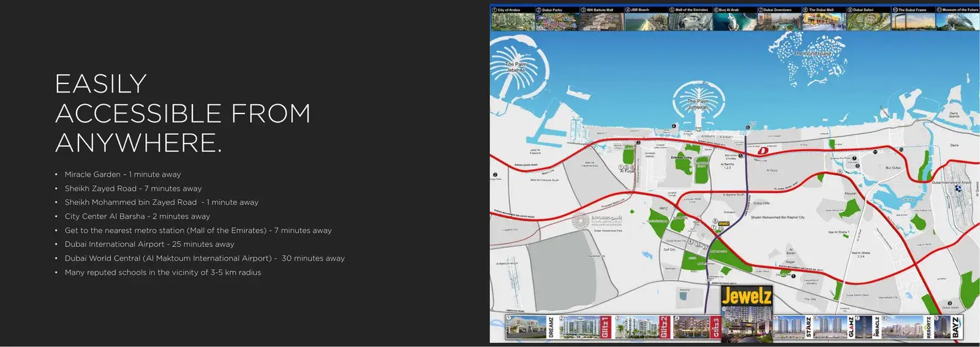Click the Glitz 3 project thumbnail

click(x=697, y=327)
